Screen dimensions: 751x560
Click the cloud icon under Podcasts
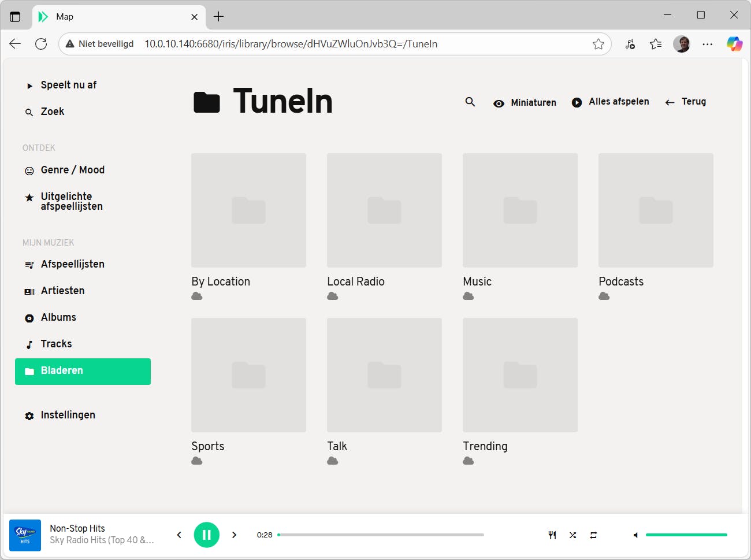coord(604,296)
